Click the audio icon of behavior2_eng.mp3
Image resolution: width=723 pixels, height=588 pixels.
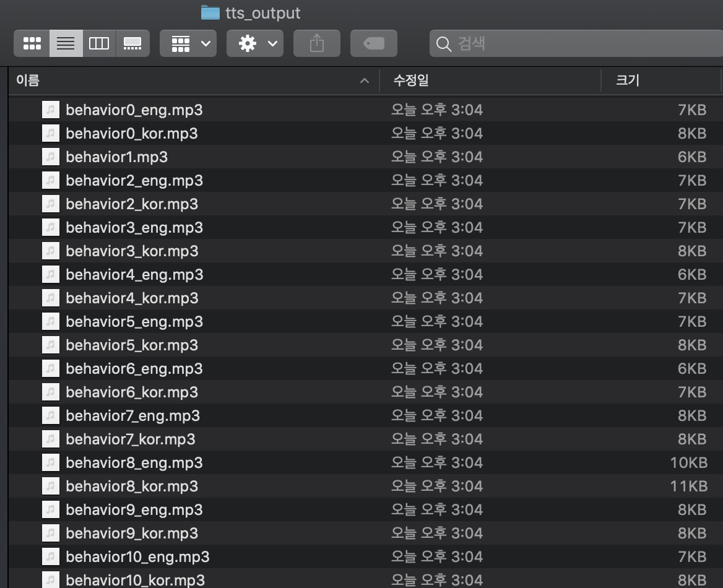51,180
